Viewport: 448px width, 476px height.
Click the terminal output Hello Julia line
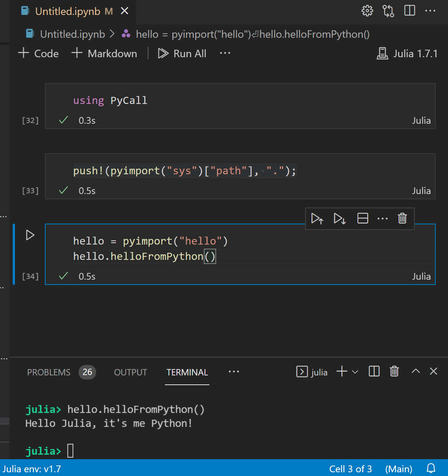pos(109,423)
